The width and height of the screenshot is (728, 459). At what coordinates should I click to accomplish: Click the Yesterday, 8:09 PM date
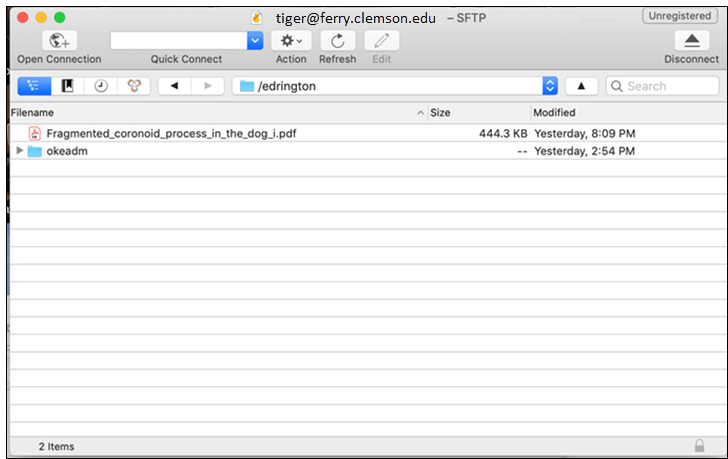pyautogui.click(x=585, y=134)
